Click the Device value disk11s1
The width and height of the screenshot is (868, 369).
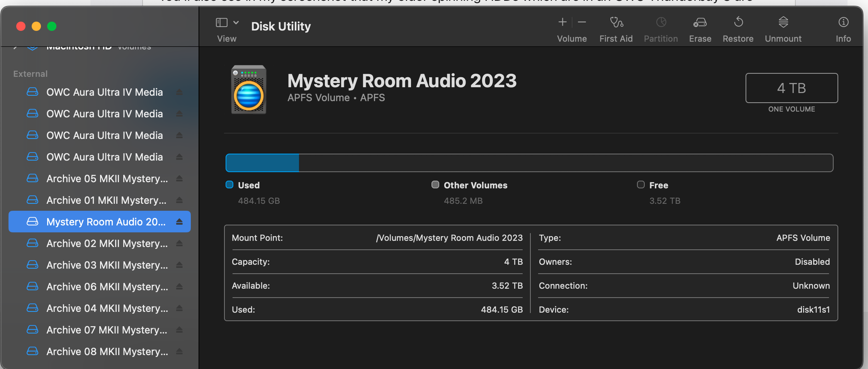814,310
